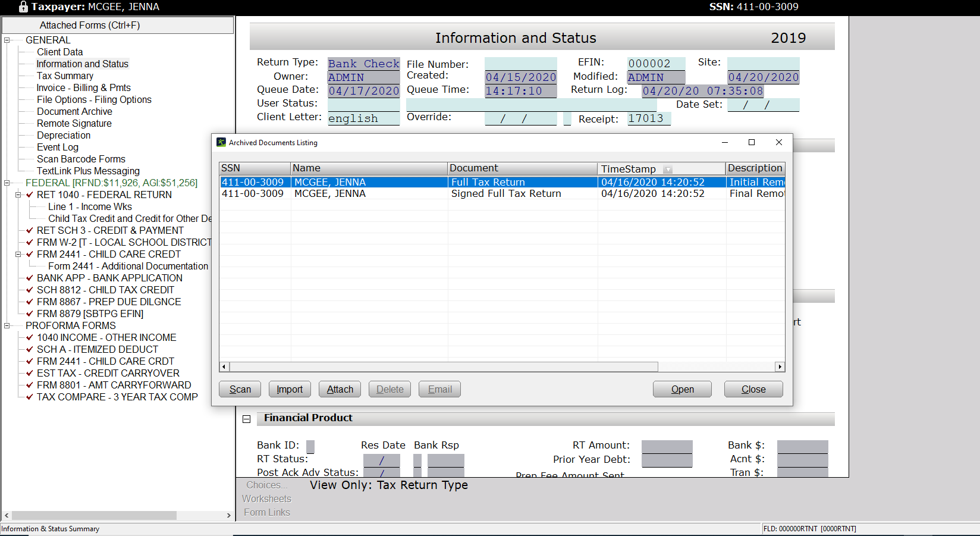
Task: Collapse FRM 2441 Child Care Credit node
Action: 18,254
